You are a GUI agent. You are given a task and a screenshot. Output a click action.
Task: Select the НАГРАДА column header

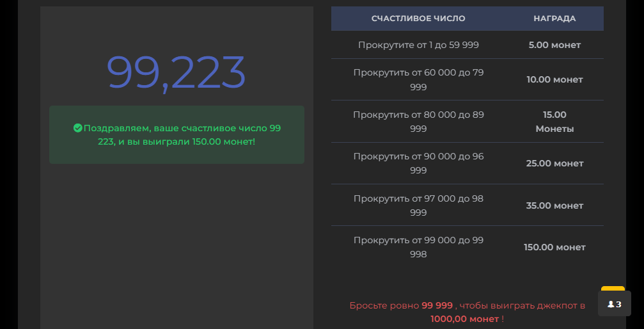554,19
